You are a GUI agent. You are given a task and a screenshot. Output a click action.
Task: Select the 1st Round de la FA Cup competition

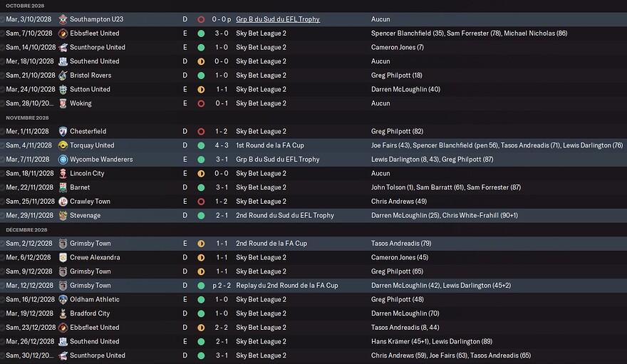270,145
